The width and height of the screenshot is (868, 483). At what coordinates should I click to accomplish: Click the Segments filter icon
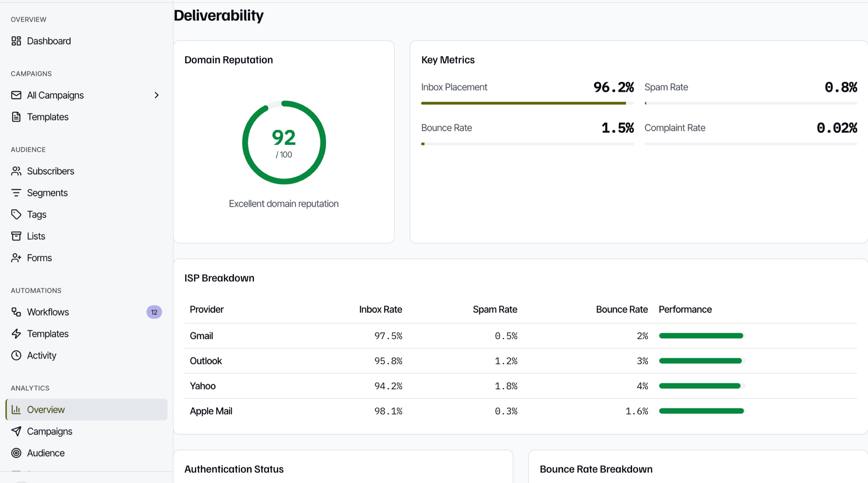click(16, 193)
